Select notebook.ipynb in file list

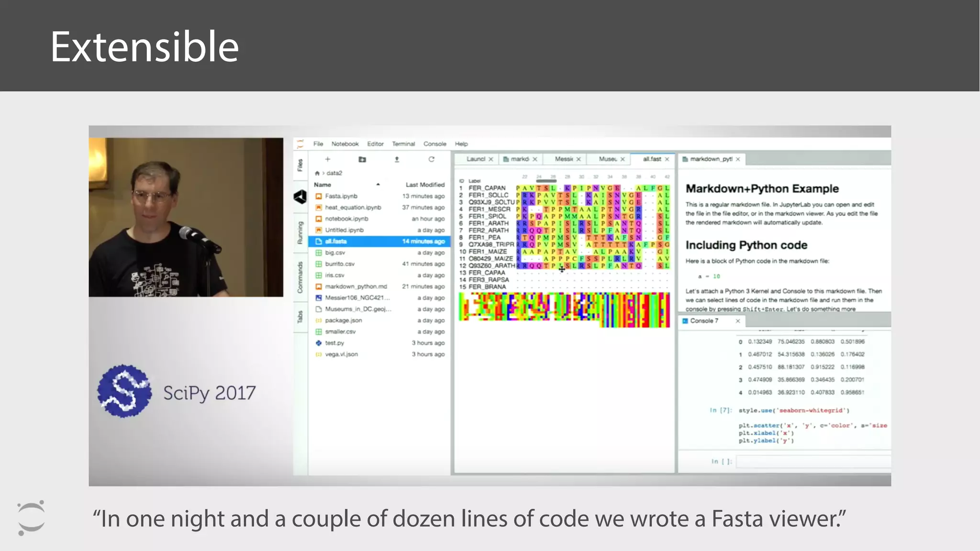[379, 219]
